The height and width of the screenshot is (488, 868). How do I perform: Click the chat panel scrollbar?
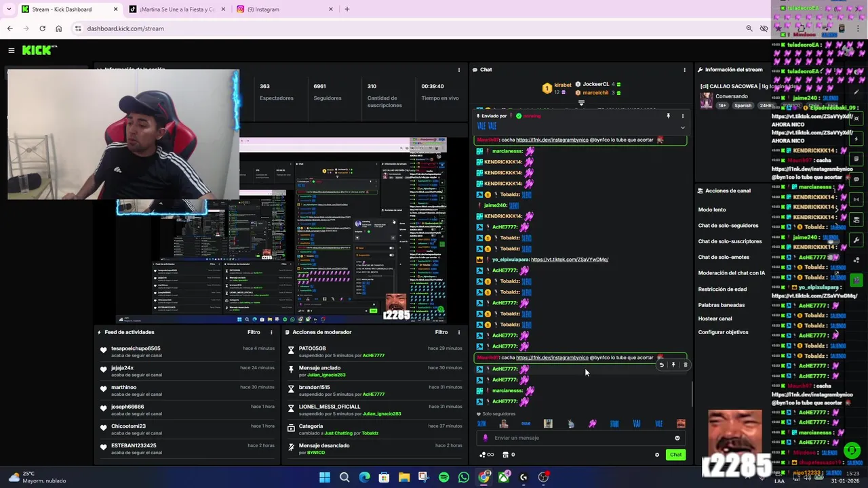pyautogui.click(x=692, y=393)
